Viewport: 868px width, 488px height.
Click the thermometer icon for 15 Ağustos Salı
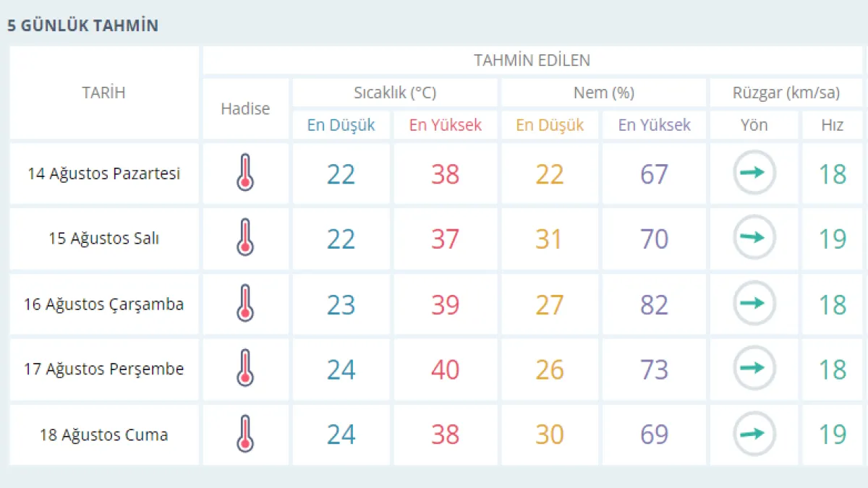tap(245, 238)
